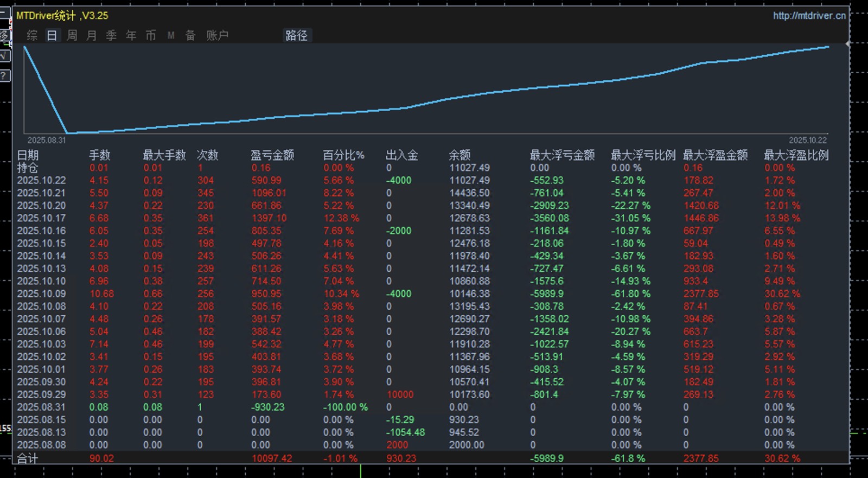Click the 2377.85 value in 2025.10.09 row

click(701, 294)
